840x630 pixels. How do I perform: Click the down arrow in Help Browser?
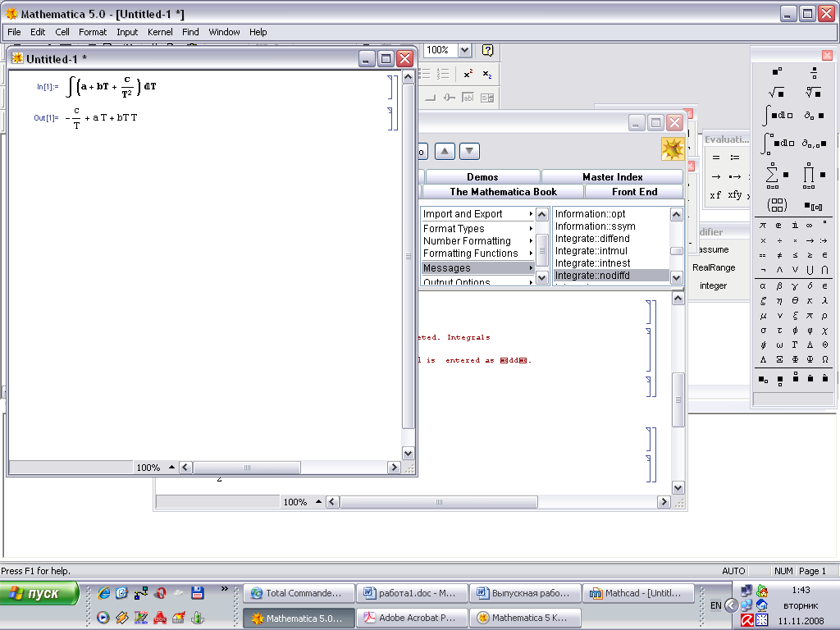tap(469, 152)
